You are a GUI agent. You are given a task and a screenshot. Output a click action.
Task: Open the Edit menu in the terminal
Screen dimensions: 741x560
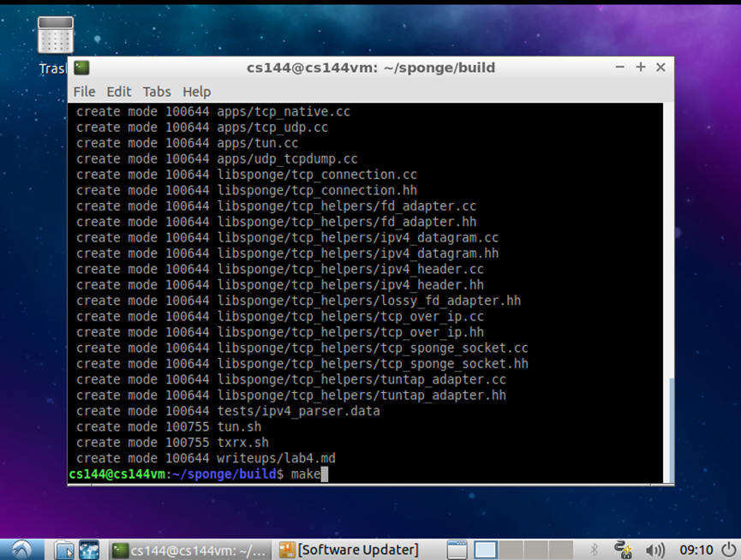[x=118, y=92]
